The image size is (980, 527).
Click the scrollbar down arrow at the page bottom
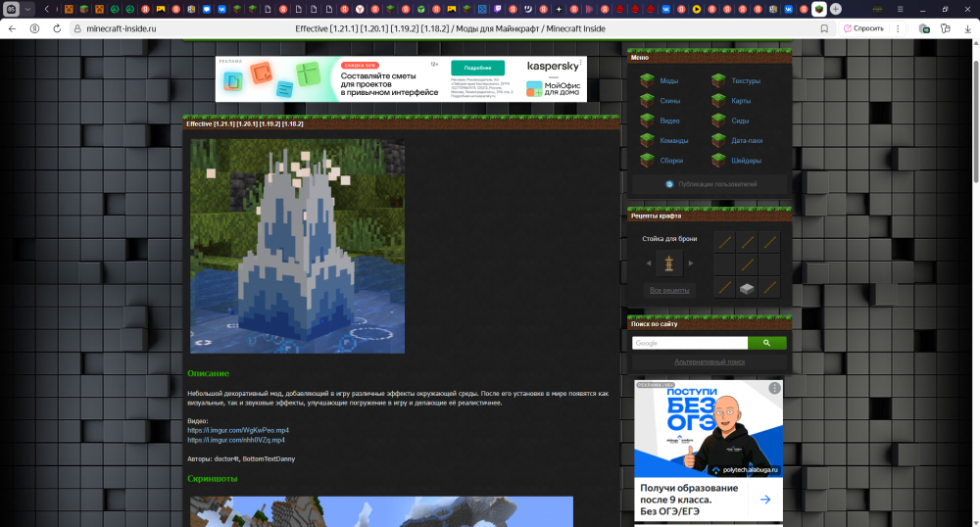[976, 522]
